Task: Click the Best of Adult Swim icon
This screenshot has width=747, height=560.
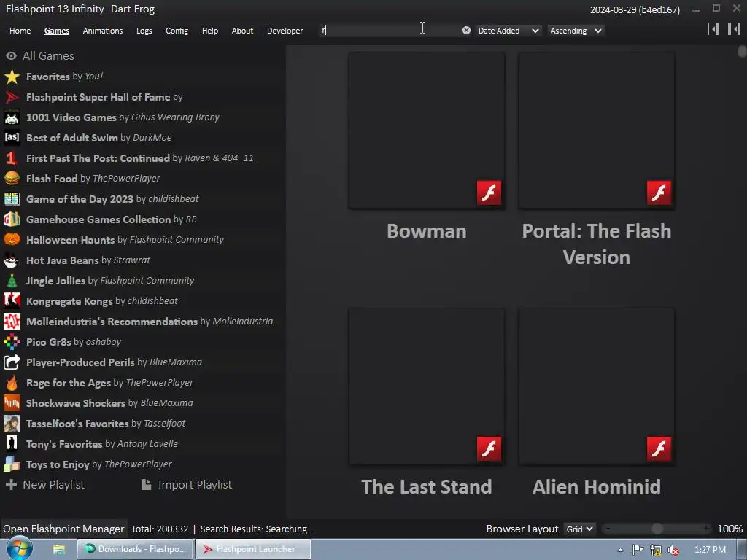Action: pos(12,138)
